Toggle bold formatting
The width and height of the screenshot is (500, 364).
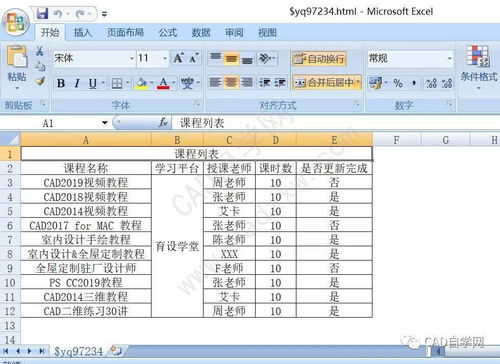61,83
